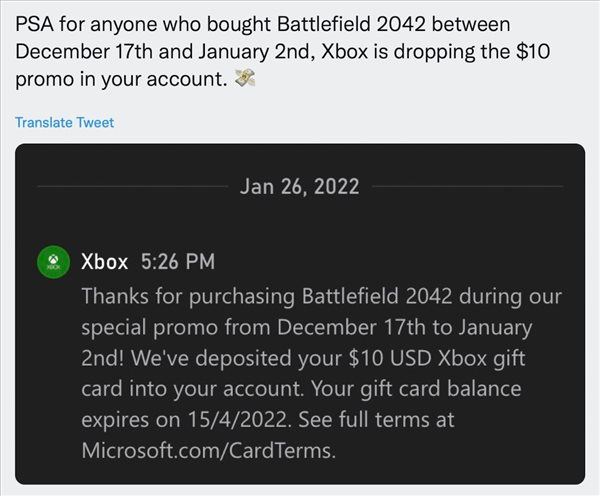
Task: Click divider line left of the date
Action: (133, 186)
